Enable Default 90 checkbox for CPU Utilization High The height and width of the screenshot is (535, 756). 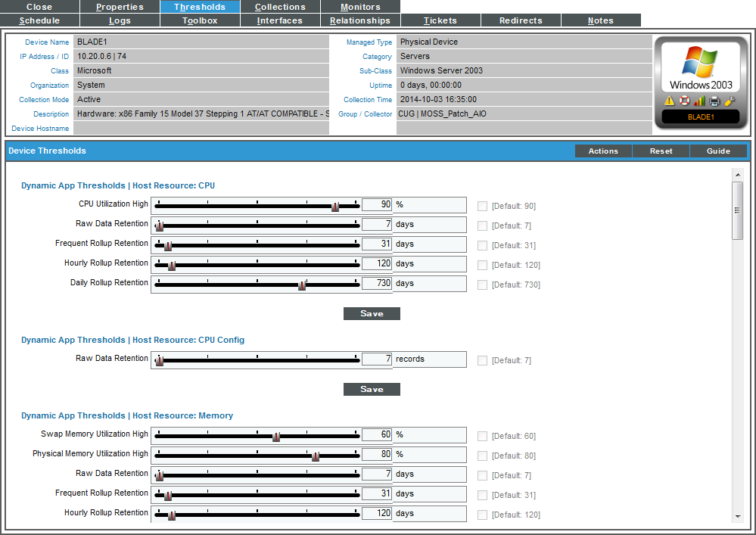pos(482,206)
